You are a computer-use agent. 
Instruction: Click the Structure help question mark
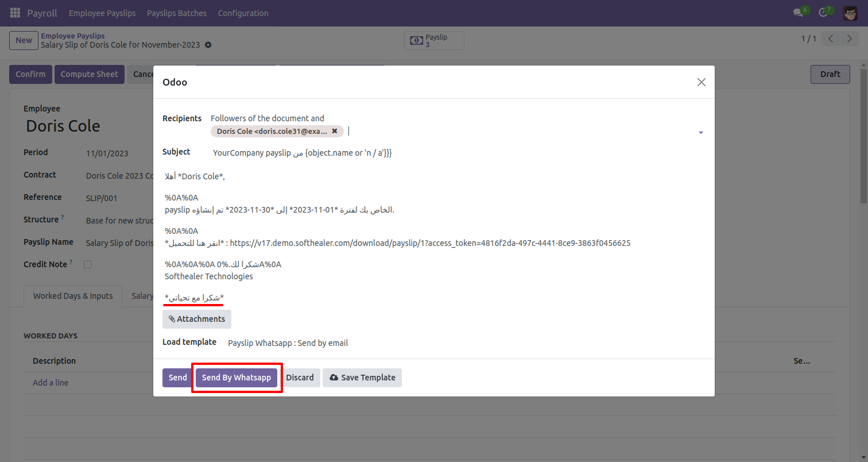63,218
